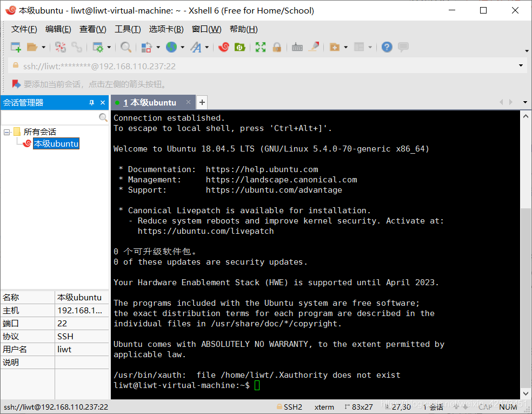Expand the toolbar overflow arrow
The image size is (532, 414).
(527, 51)
